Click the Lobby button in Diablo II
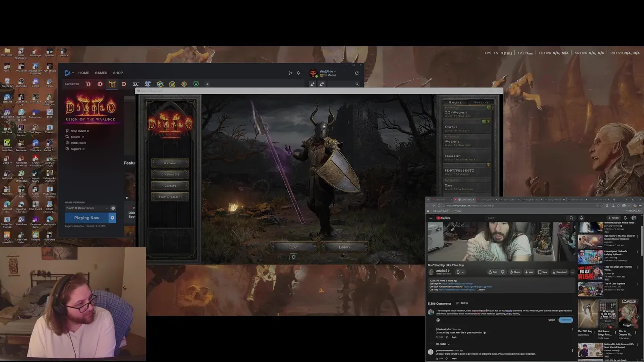 [x=345, y=247]
